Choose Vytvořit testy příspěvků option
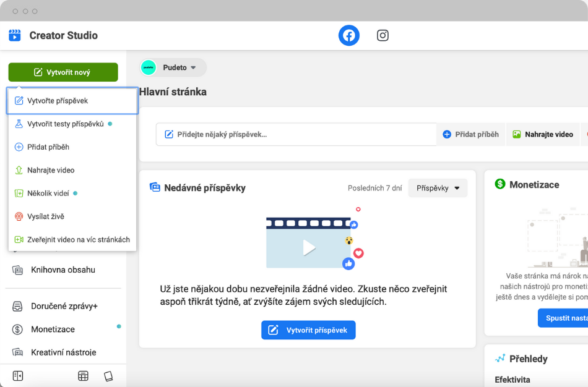 (72, 124)
